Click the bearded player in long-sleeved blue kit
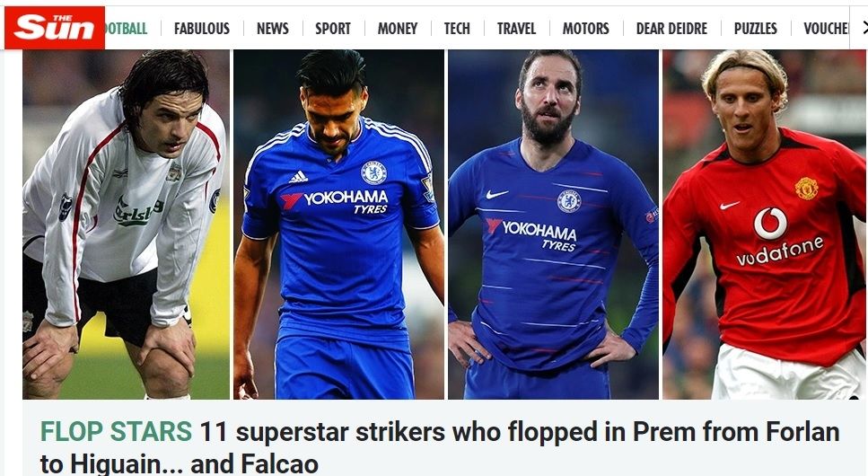 (553, 225)
